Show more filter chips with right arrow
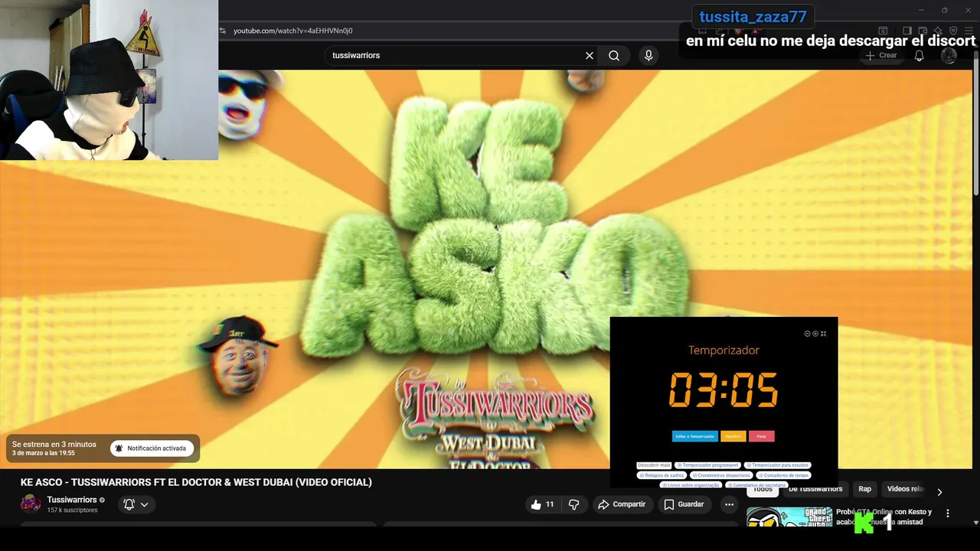This screenshot has width=980, height=551. tap(939, 491)
